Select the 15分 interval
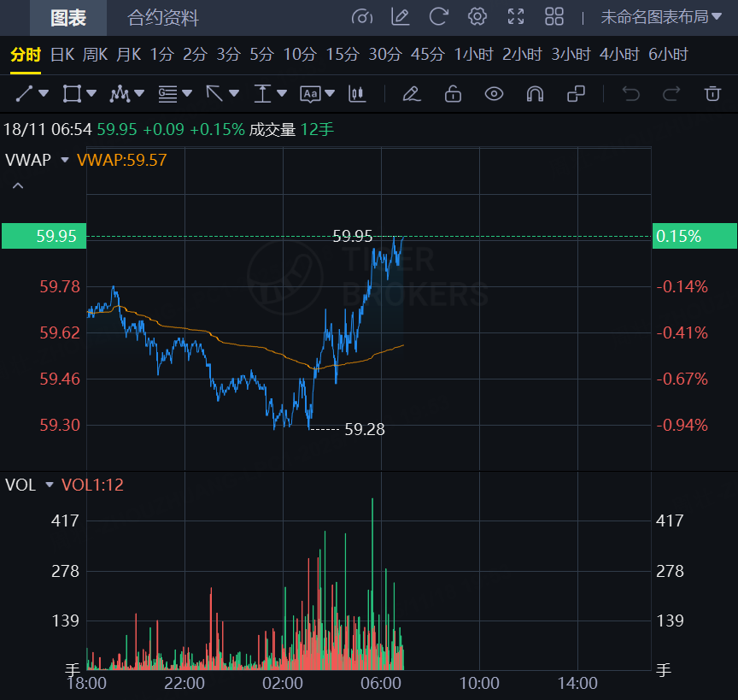The image size is (738, 700). tap(343, 55)
